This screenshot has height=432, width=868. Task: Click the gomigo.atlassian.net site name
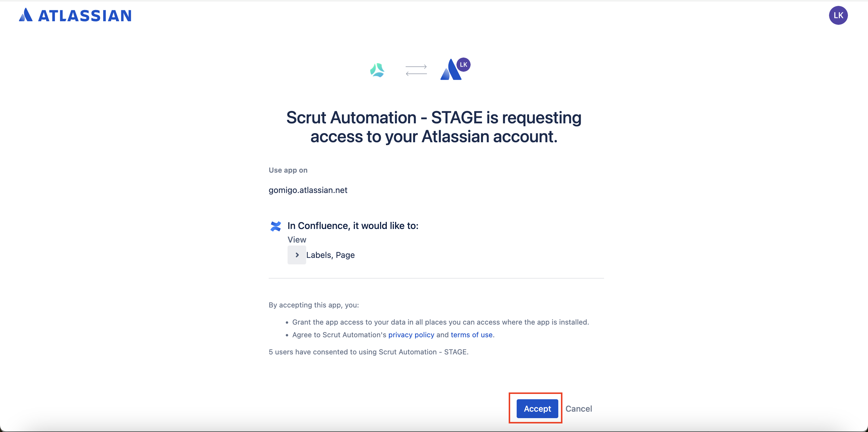[308, 190]
